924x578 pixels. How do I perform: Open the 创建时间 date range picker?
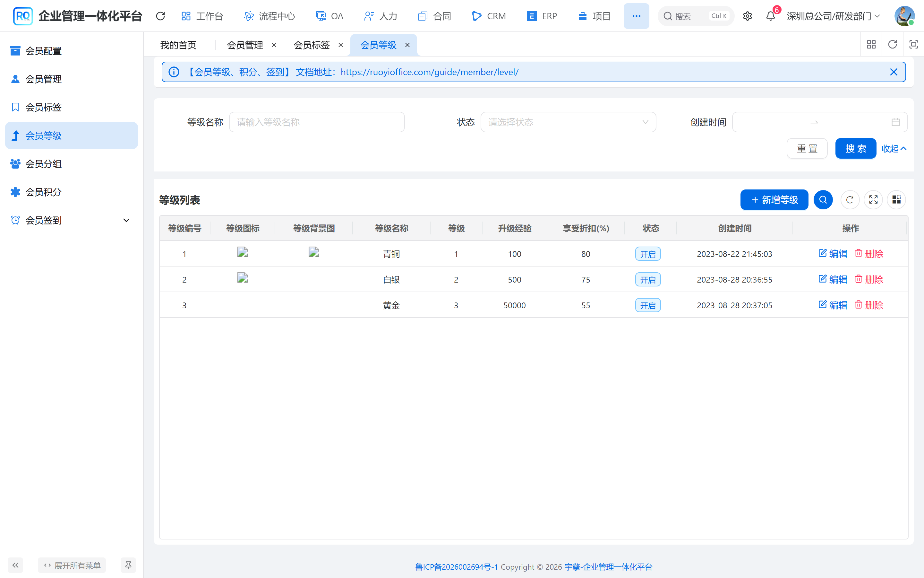point(820,122)
